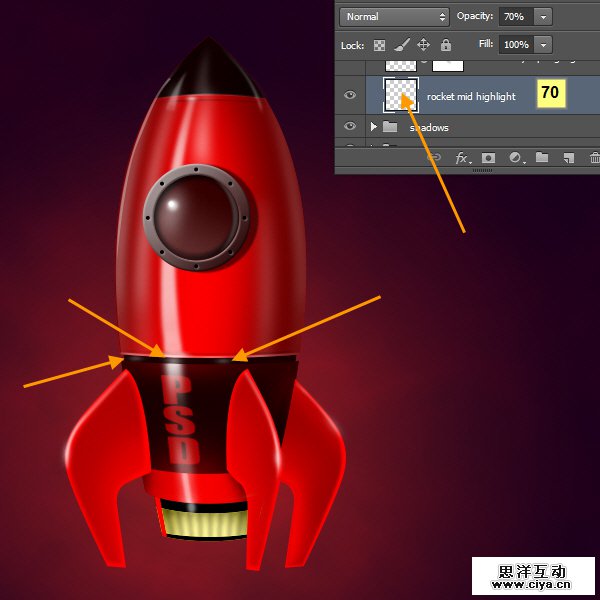Click the lock image pixels brush icon
The width and height of the screenshot is (600, 600).
pyautogui.click(x=401, y=45)
